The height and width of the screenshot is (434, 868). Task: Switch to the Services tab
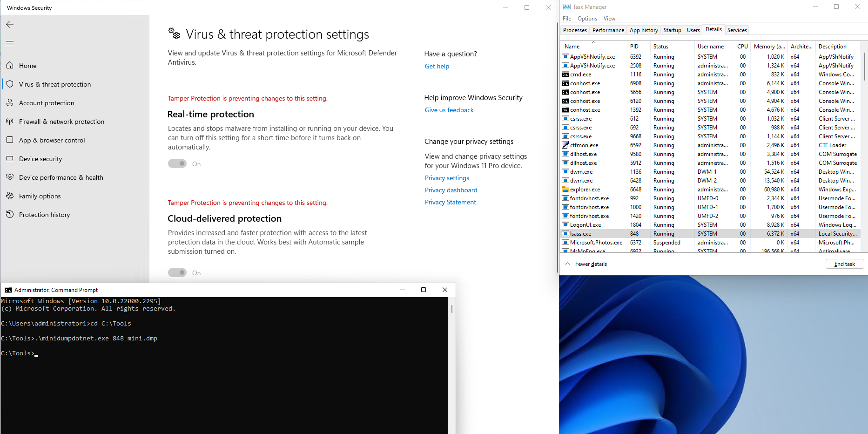point(737,30)
